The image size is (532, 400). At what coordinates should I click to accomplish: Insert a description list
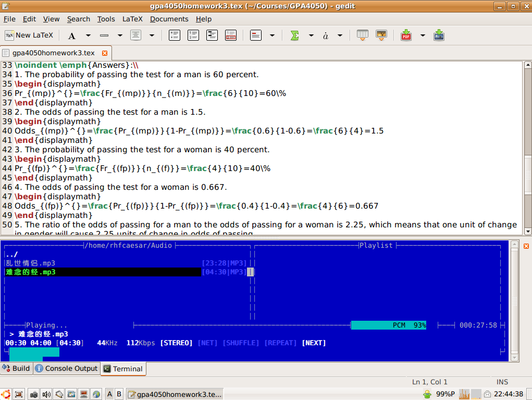click(x=212, y=35)
